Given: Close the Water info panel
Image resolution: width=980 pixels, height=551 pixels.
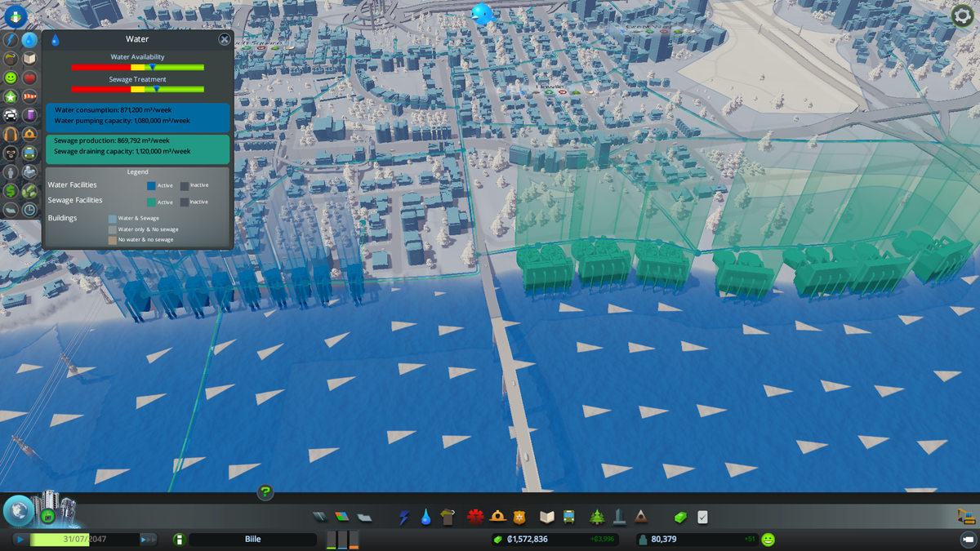Looking at the screenshot, I should [x=225, y=39].
